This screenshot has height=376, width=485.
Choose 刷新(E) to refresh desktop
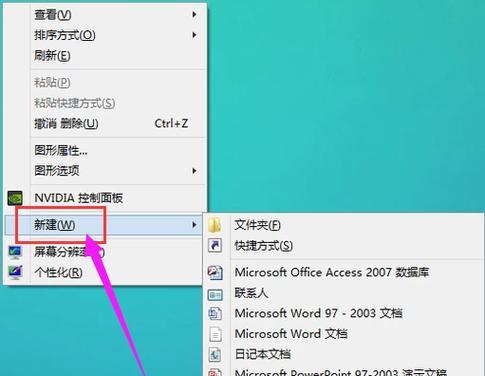click(x=105, y=55)
